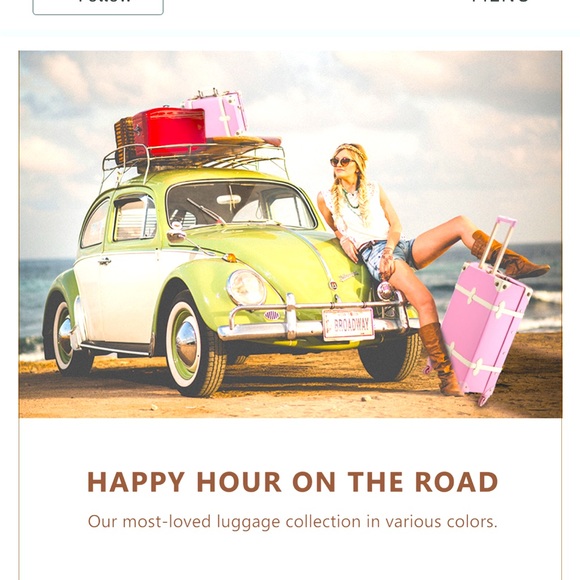This screenshot has height=580, width=580.
Task: Click the partially visible Follow button
Action: pos(98,6)
